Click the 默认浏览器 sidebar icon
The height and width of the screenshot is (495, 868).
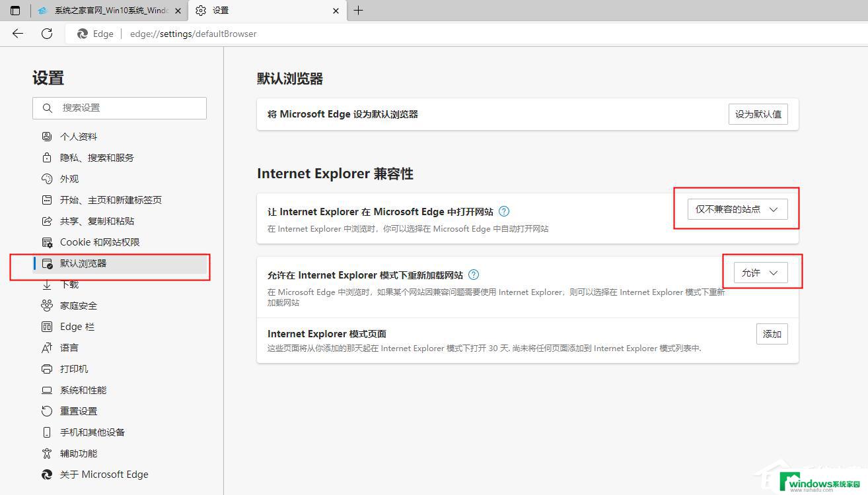click(x=47, y=263)
